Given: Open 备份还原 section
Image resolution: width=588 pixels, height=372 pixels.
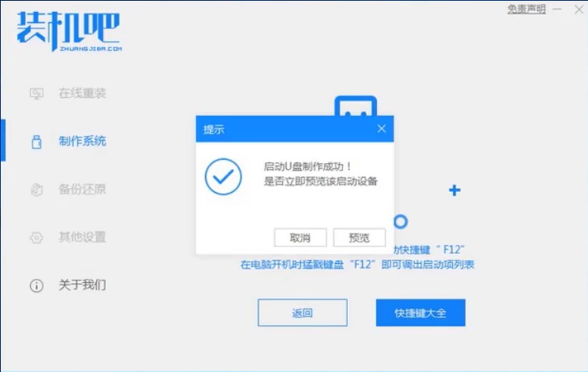Looking at the screenshot, I should (x=82, y=190).
